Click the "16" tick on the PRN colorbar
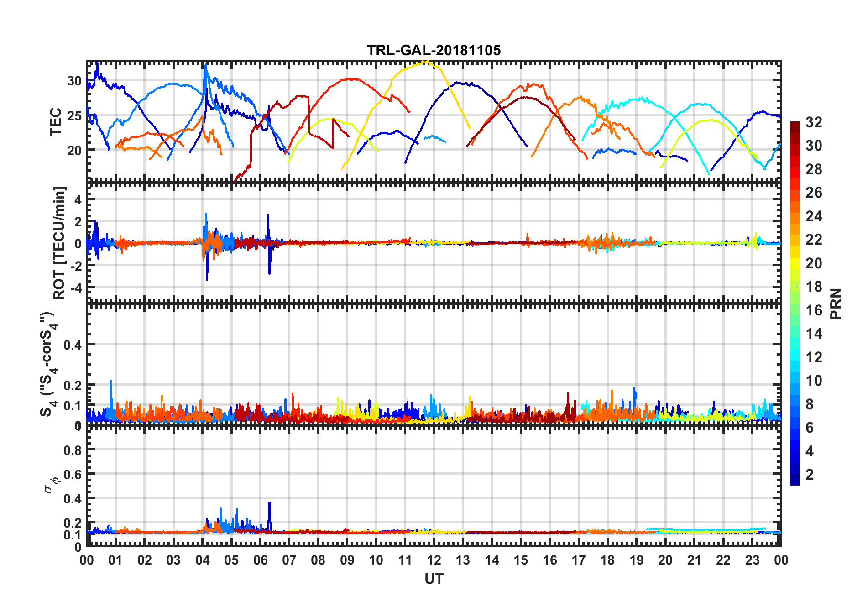This screenshot has height=607, width=868. coord(814,310)
